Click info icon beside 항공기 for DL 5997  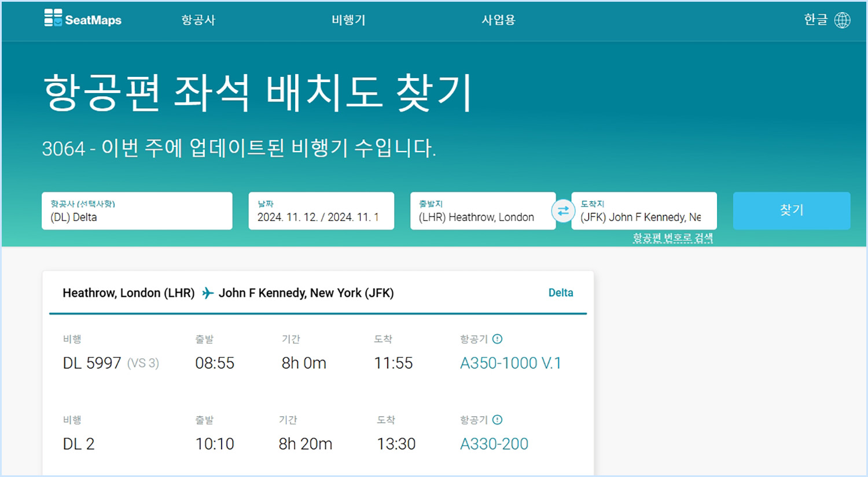click(x=497, y=339)
